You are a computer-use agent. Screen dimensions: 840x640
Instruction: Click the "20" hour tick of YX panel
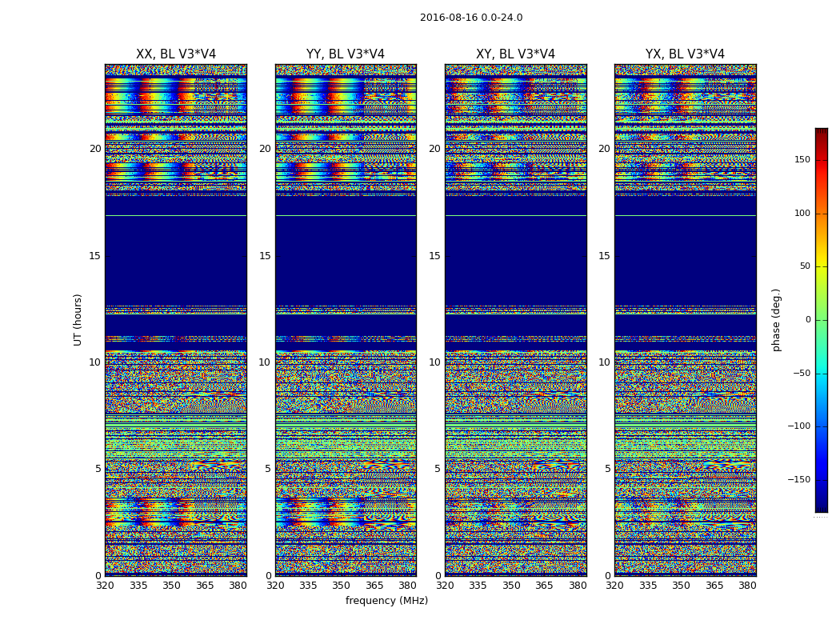pos(604,149)
